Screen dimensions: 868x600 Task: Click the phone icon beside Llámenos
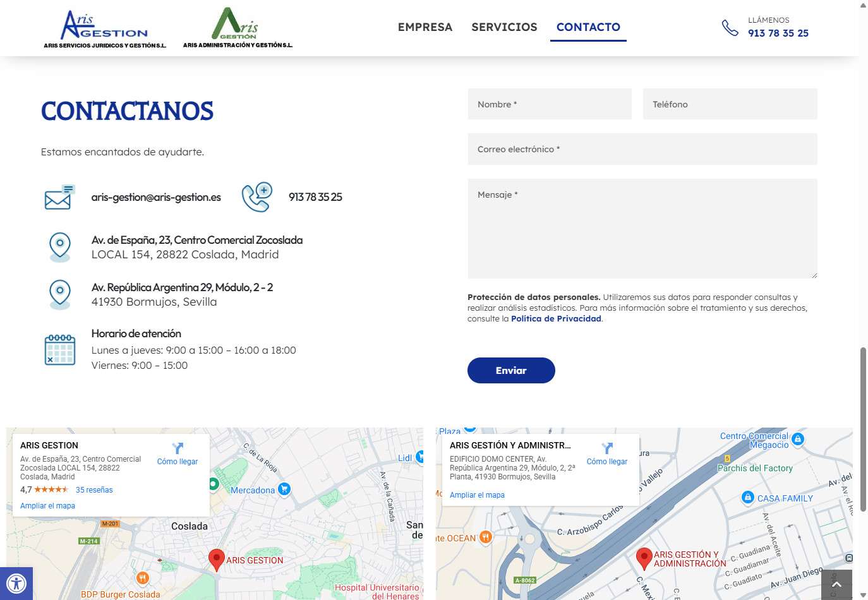pos(730,28)
